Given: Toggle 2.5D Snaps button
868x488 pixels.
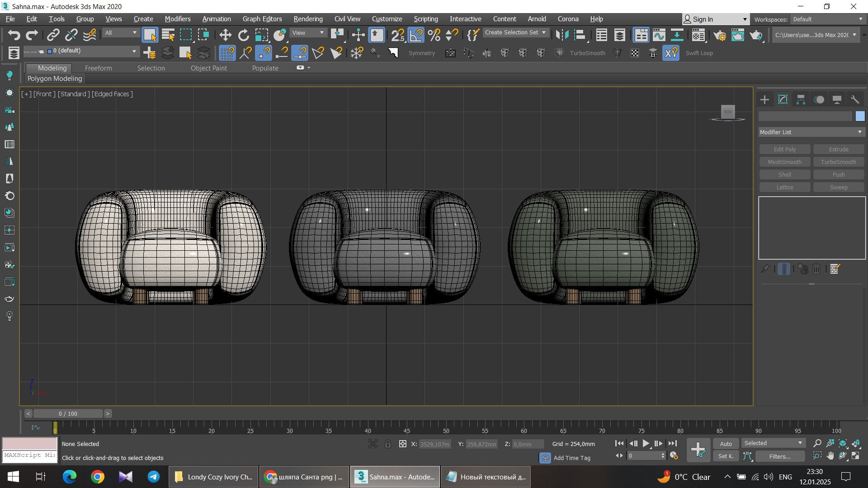Looking at the screenshot, I should tap(398, 35).
